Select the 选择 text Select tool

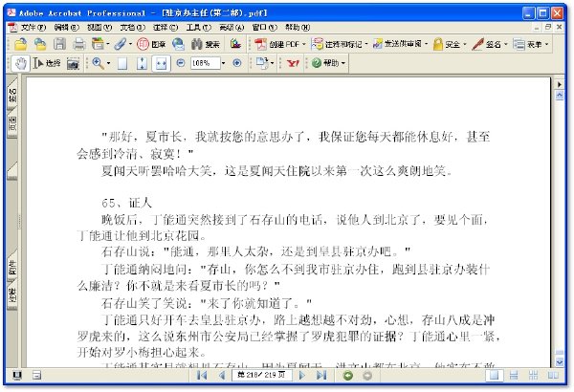click(47, 63)
